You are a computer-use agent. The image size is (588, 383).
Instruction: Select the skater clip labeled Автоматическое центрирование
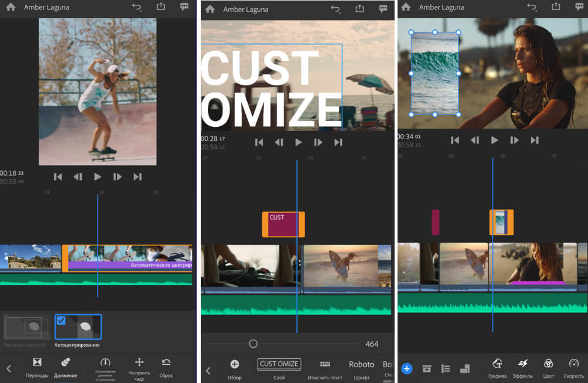(x=128, y=258)
